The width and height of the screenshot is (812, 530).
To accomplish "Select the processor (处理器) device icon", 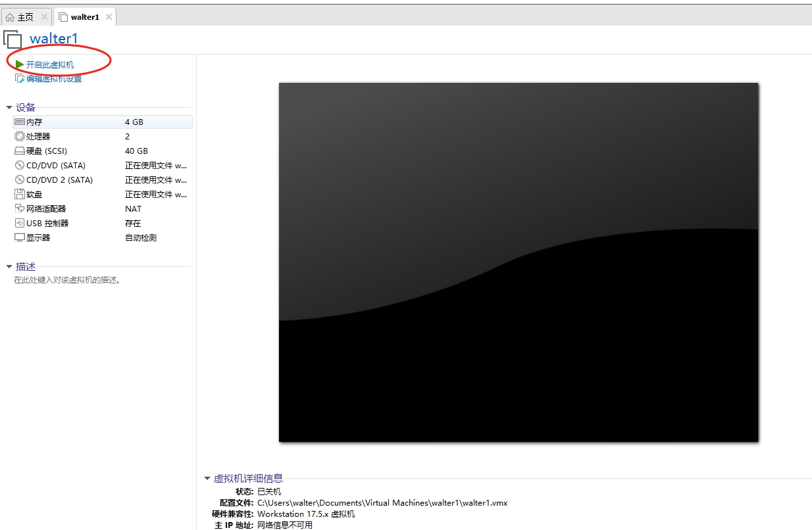I will [20, 137].
